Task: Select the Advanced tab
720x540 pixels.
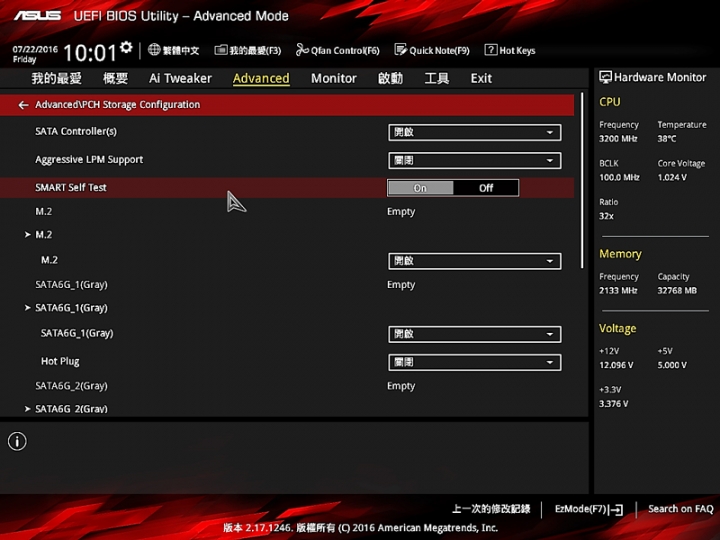Action: [261, 79]
